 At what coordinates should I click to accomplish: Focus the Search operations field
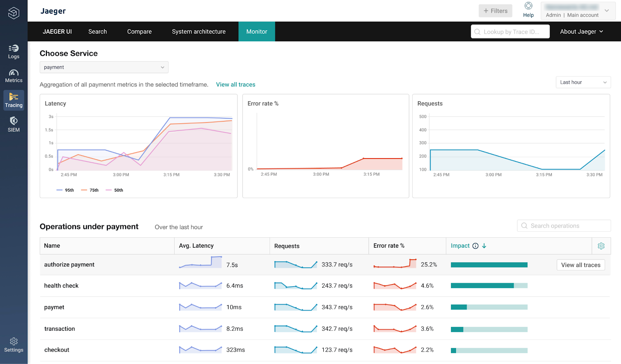coord(564,226)
